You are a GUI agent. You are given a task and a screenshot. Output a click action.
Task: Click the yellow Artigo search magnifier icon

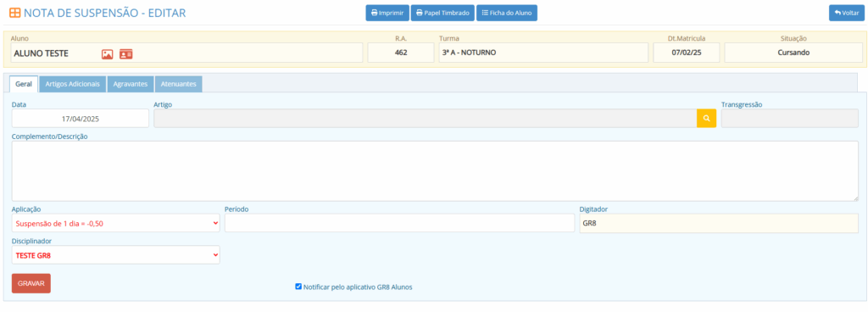(x=706, y=119)
